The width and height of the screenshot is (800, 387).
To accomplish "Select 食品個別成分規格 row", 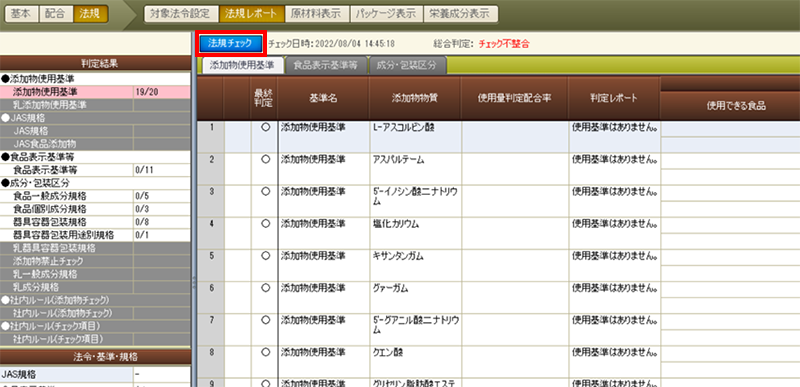I will (x=95, y=209).
